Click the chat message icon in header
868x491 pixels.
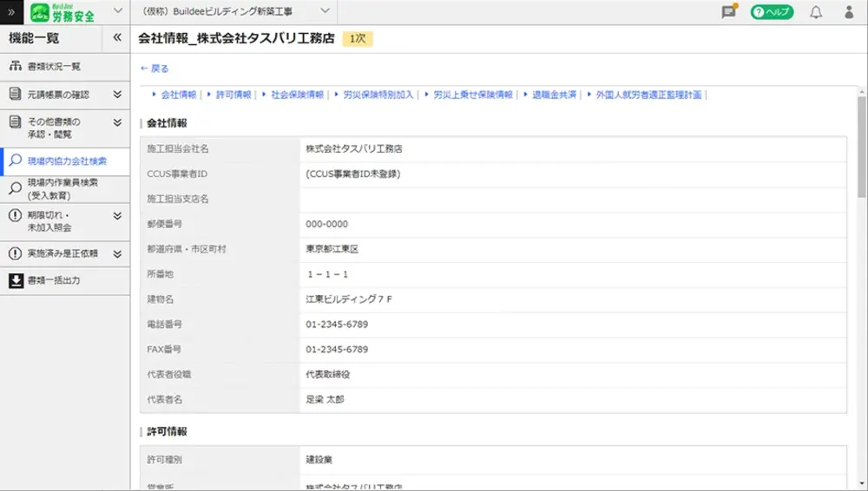[729, 12]
